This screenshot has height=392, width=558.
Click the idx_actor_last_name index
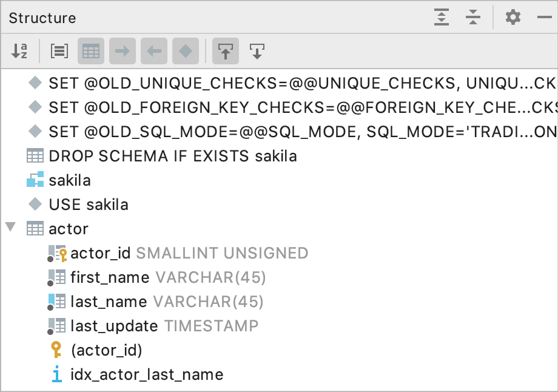tap(146, 374)
